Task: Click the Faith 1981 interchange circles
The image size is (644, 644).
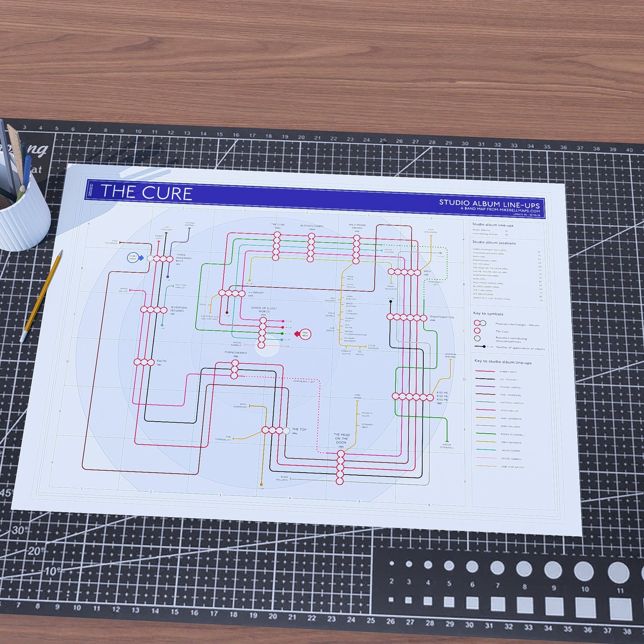Action: 144,362
